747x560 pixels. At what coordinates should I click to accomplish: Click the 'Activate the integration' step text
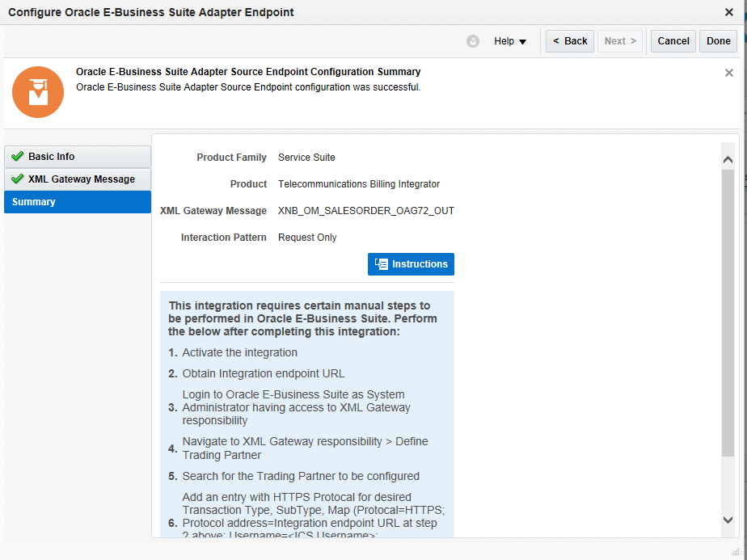click(239, 352)
